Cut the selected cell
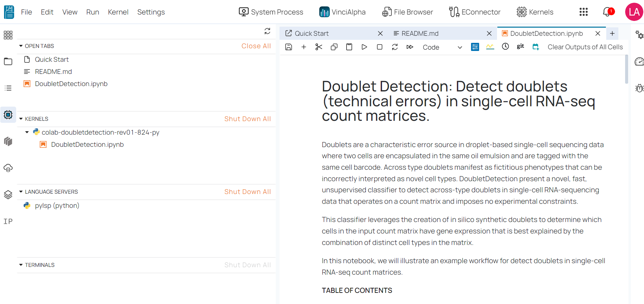 click(x=319, y=47)
